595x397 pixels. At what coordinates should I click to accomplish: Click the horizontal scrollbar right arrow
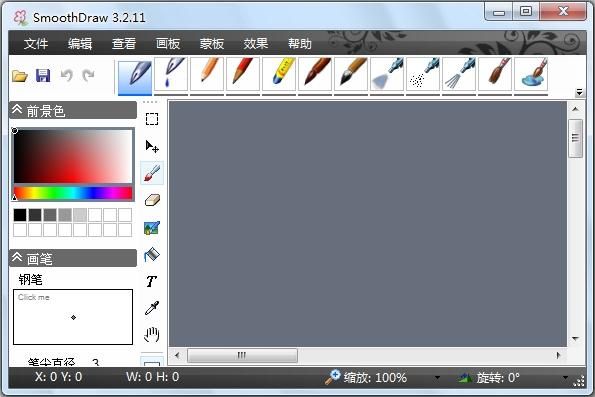click(x=558, y=356)
